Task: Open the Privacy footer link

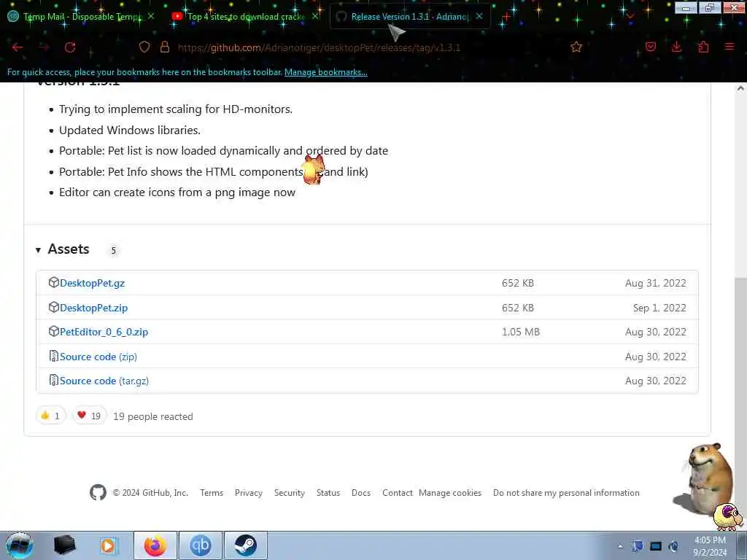Action: [249, 493]
